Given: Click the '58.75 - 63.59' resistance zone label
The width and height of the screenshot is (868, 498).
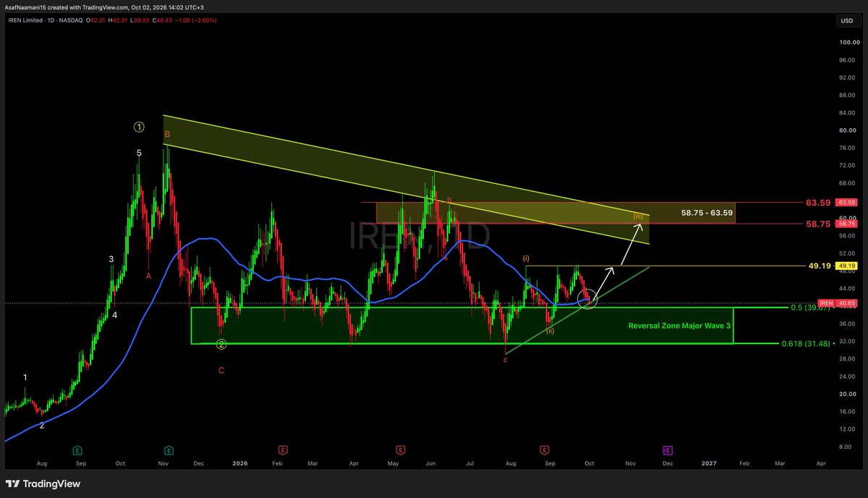Looking at the screenshot, I should (707, 213).
